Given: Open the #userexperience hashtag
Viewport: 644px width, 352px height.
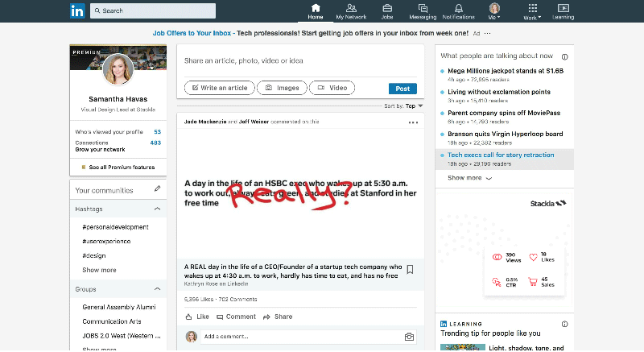Looking at the screenshot, I should point(106,241).
